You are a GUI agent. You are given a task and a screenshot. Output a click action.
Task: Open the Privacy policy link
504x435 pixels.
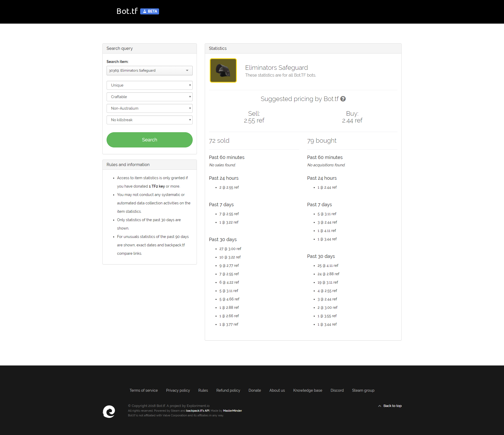point(178,390)
